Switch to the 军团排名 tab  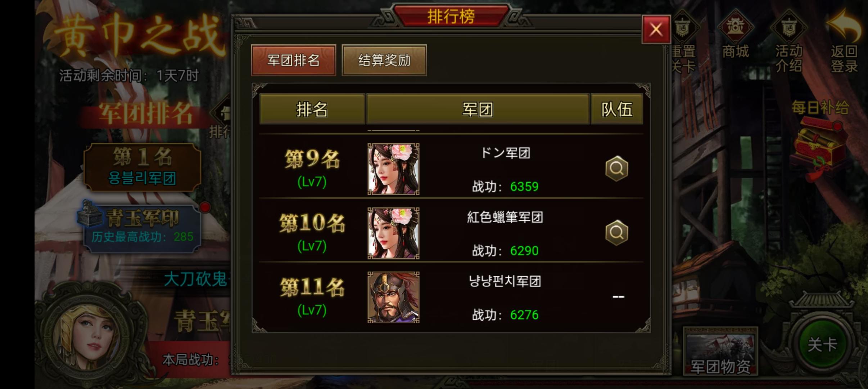click(294, 60)
